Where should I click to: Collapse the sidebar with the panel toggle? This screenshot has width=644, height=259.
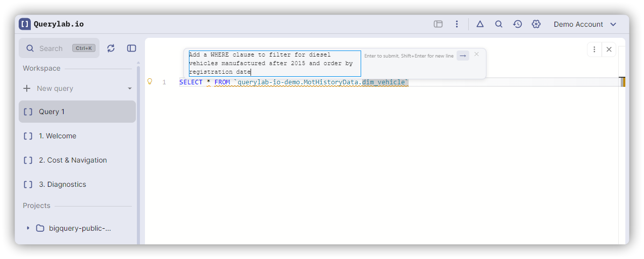[x=131, y=48]
